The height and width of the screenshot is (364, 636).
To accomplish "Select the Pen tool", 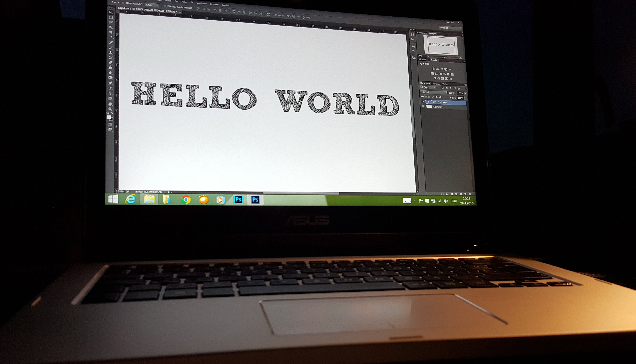I will (111, 83).
